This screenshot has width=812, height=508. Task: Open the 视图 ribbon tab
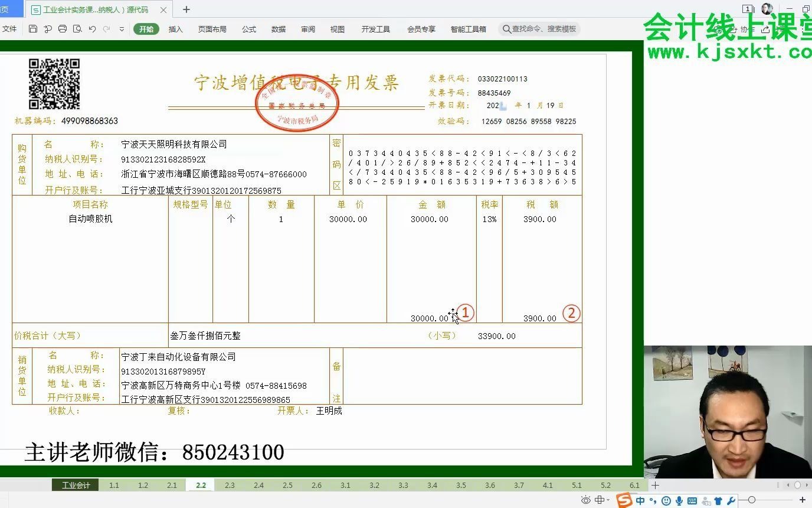coord(338,29)
